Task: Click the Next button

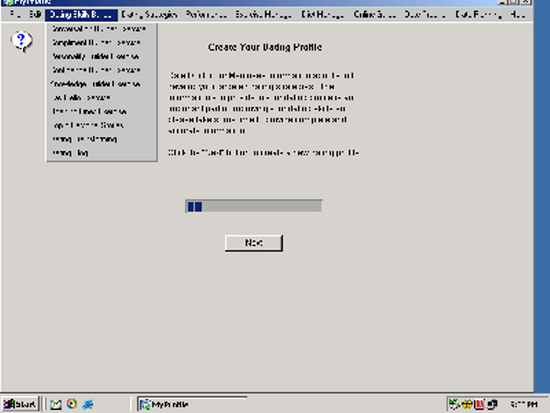Action: (x=254, y=243)
